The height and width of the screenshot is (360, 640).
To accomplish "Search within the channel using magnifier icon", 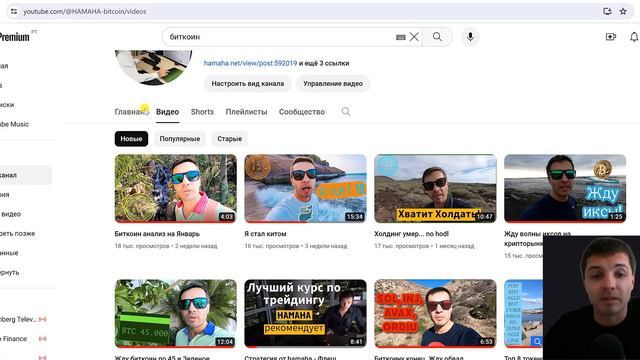I will (x=346, y=111).
